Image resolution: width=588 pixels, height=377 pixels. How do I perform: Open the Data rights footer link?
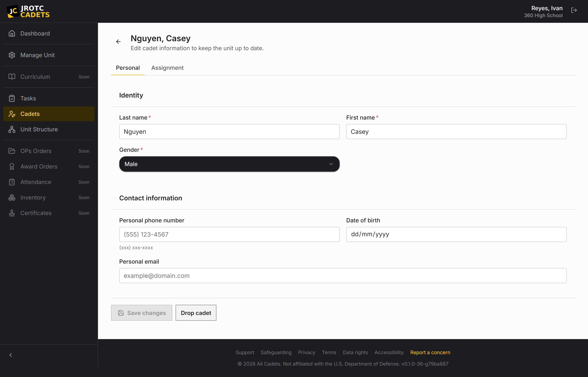[x=355, y=353]
